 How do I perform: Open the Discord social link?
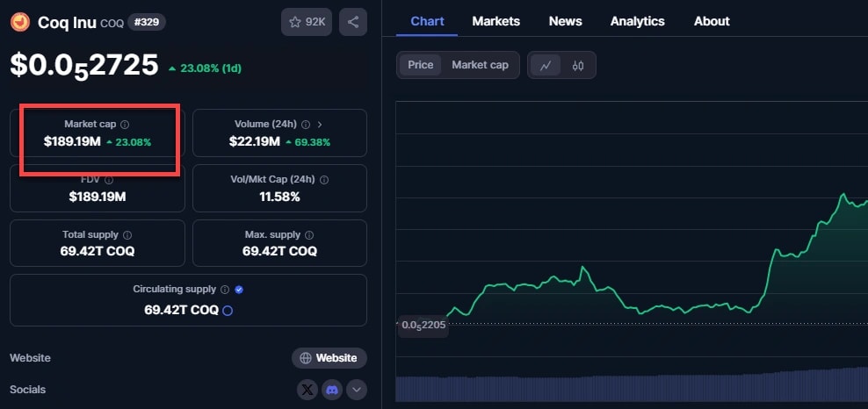pos(332,390)
